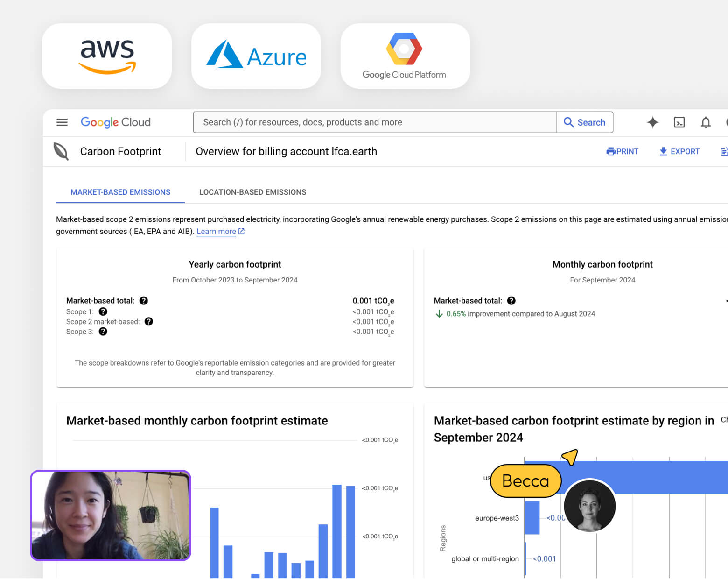This screenshot has height=579, width=728.
Task: Click help icon next to Scope 1
Action: (103, 311)
